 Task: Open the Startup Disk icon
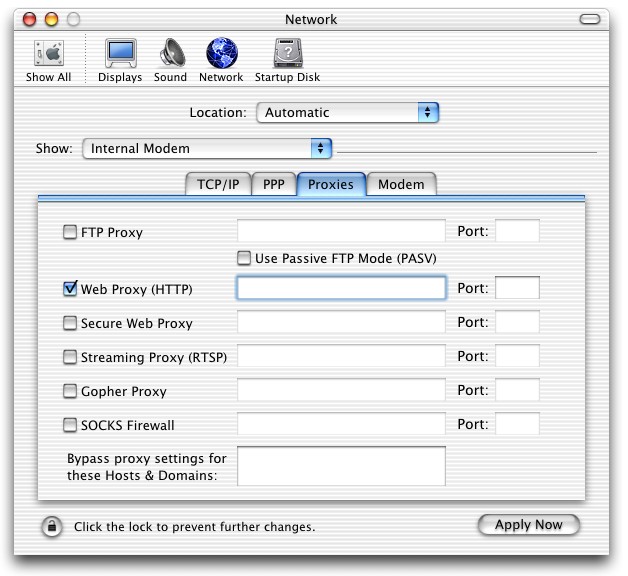[x=288, y=60]
